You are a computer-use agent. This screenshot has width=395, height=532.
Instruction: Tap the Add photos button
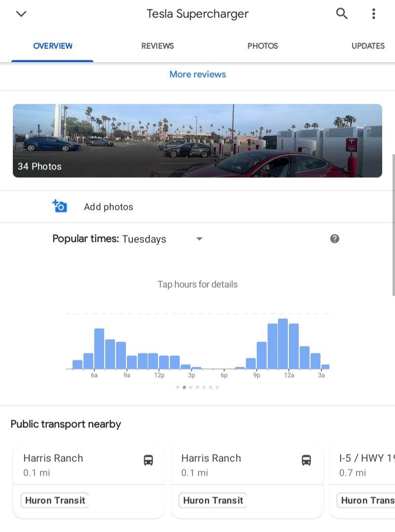[108, 207]
